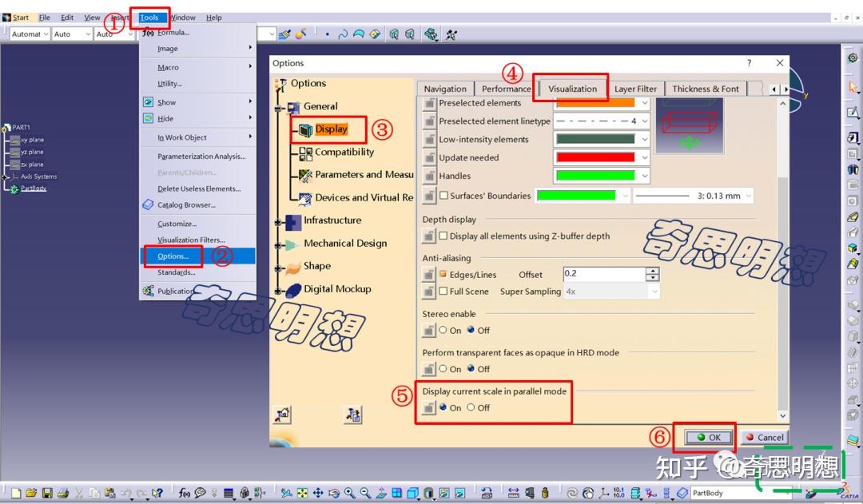Click the Zoom Out magnifier icon
Viewport: 863px width, 504px height.
coord(365,493)
